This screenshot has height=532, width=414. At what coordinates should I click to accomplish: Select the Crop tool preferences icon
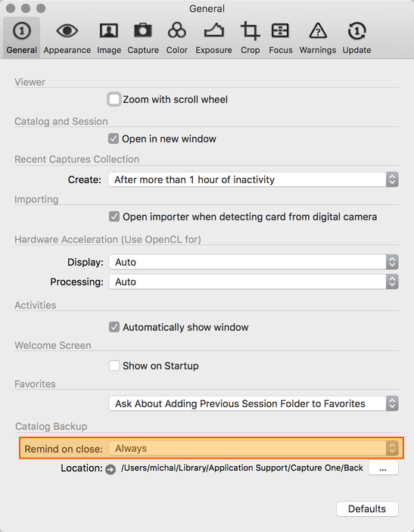pyautogui.click(x=250, y=31)
